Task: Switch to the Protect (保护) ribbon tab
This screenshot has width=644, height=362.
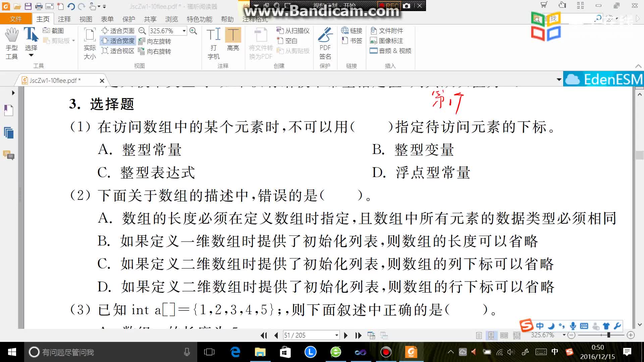Action: (128, 19)
